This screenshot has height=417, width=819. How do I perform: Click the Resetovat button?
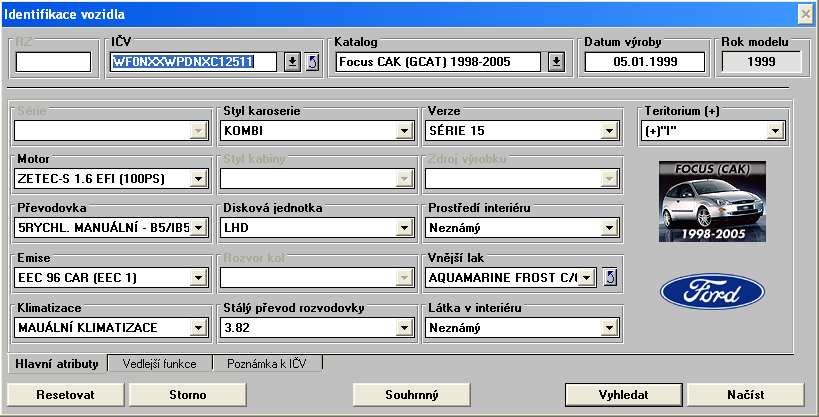point(65,395)
